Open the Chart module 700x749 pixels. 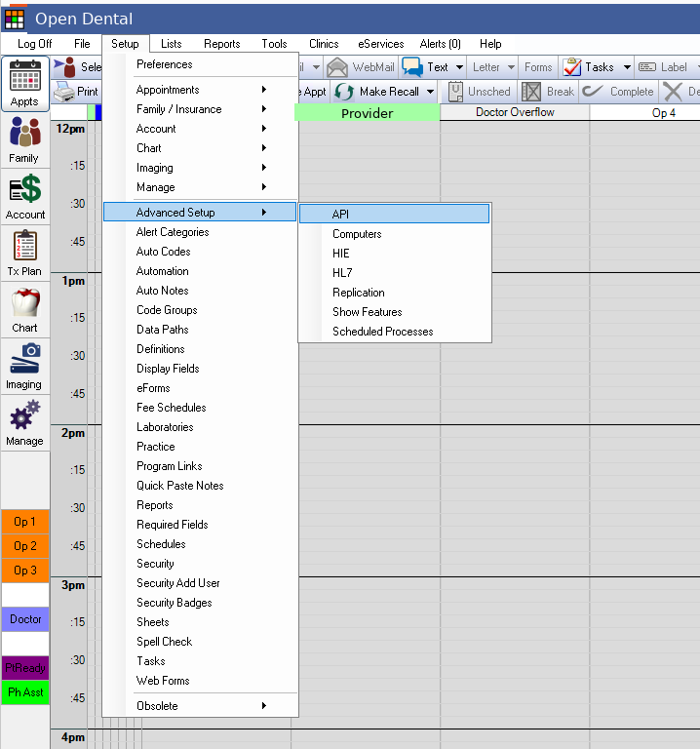24,310
